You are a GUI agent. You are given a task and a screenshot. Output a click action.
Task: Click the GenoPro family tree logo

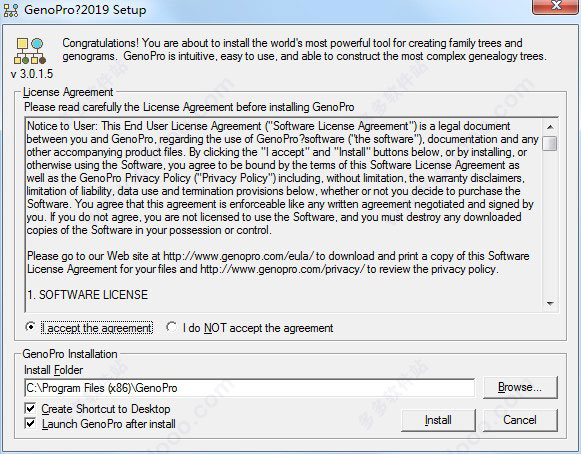click(30, 51)
